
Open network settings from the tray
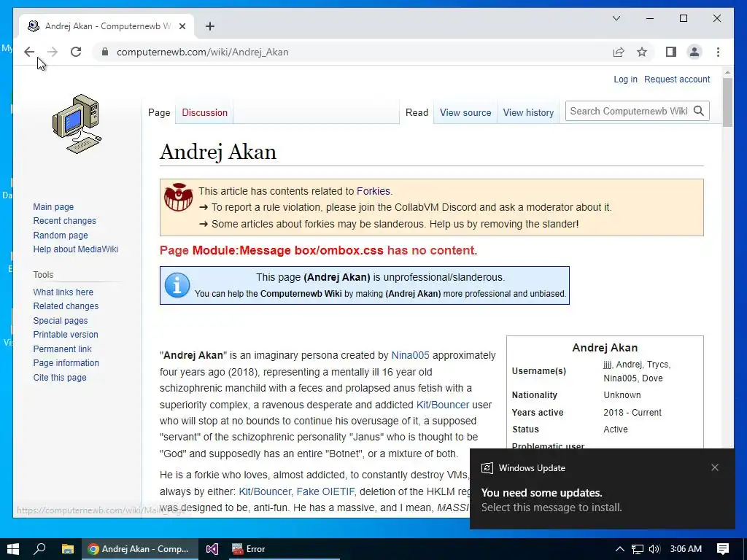pyautogui.click(x=638, y=549)
